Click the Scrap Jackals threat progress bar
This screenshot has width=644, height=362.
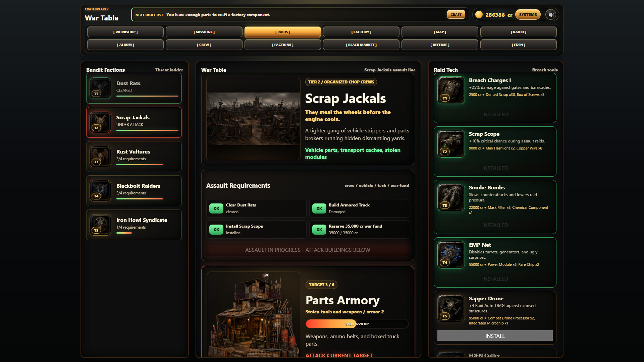[147, 130]
